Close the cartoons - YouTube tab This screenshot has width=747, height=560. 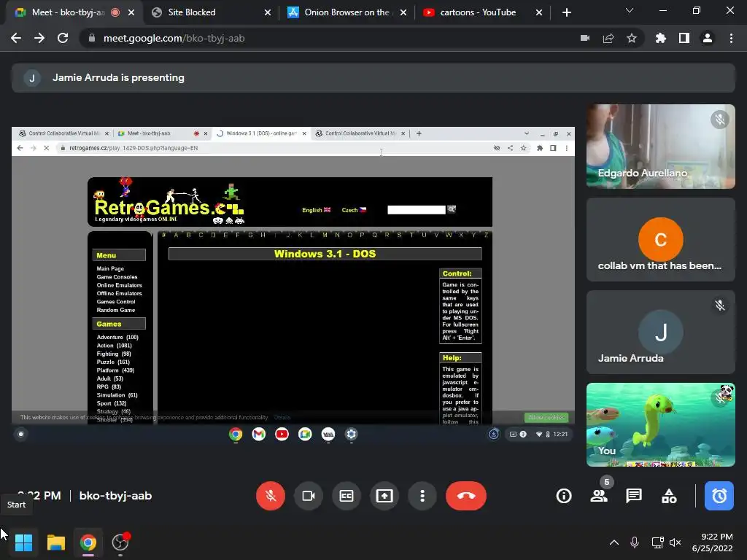(539, 12)
